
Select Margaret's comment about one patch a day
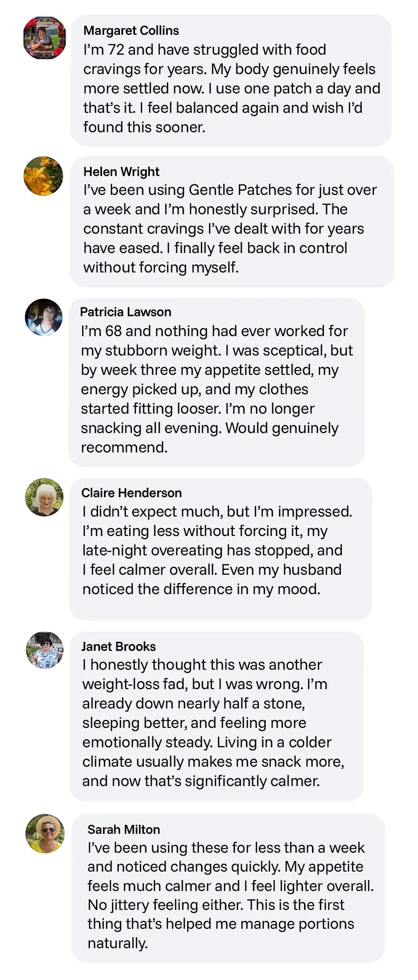click(231, 89)
